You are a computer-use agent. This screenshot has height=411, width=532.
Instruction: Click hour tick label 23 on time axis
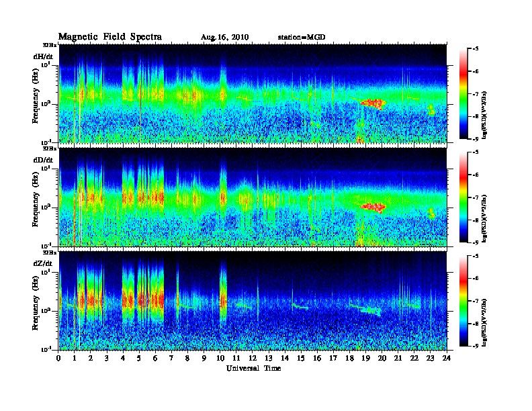(430, 359)
